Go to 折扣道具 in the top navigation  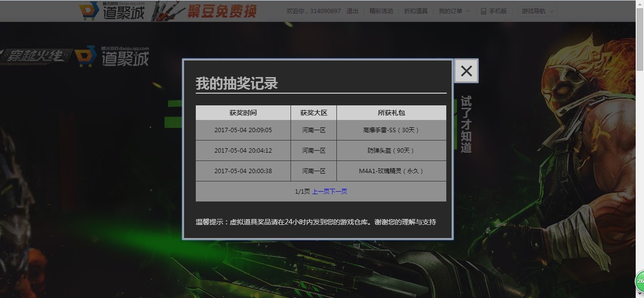coord(416,11)
